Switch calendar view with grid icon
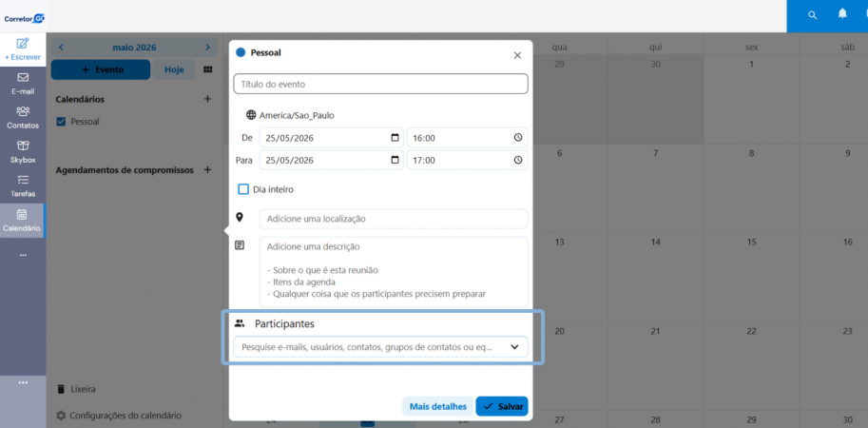 (208, 69)
